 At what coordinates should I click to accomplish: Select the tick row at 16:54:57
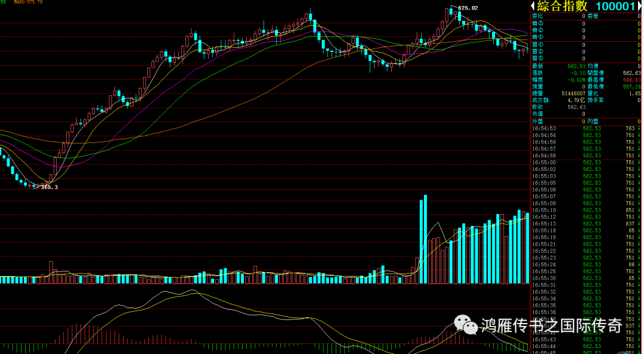586,148
